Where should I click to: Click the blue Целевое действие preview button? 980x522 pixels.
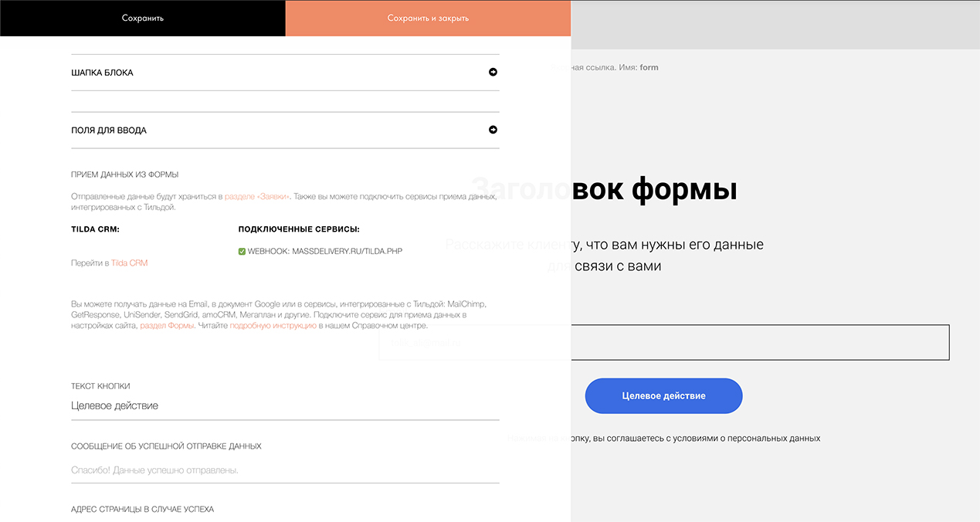pyautogui.click(x=663, y=396)
